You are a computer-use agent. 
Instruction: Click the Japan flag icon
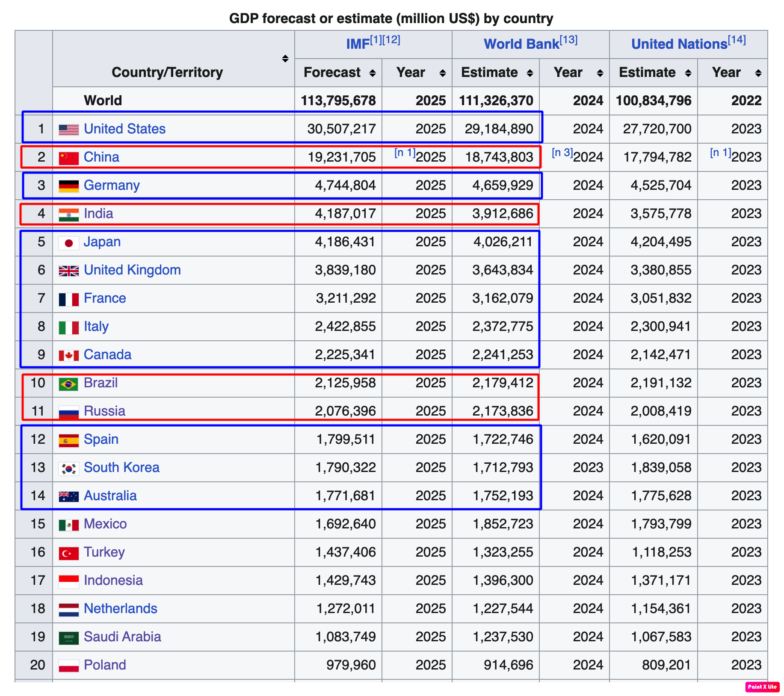pos(68,243)
